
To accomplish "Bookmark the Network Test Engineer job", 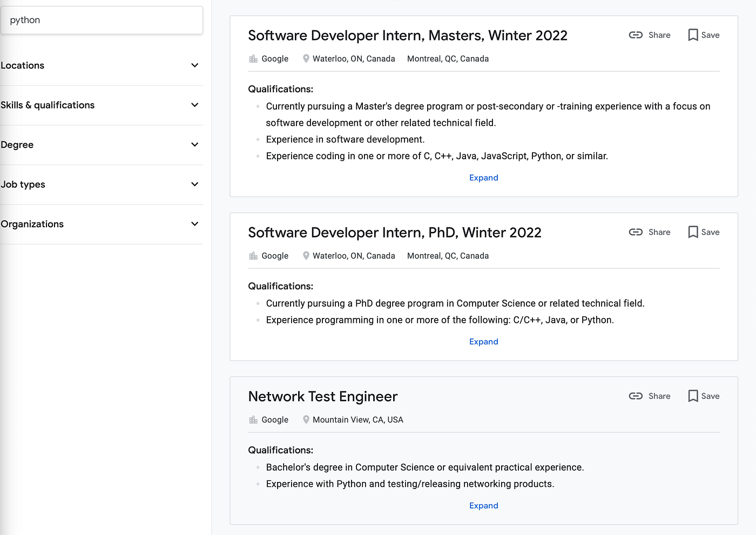I will pos(693,396).
